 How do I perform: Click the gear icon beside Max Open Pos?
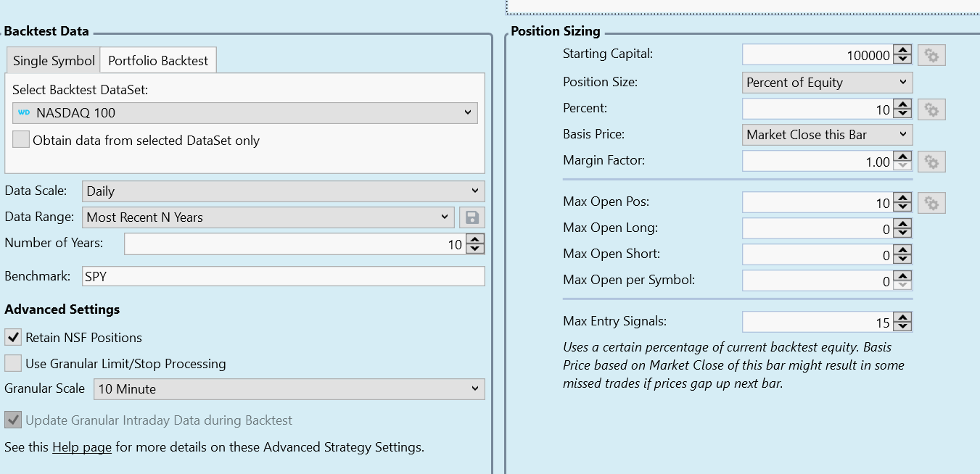click(931, 203)
